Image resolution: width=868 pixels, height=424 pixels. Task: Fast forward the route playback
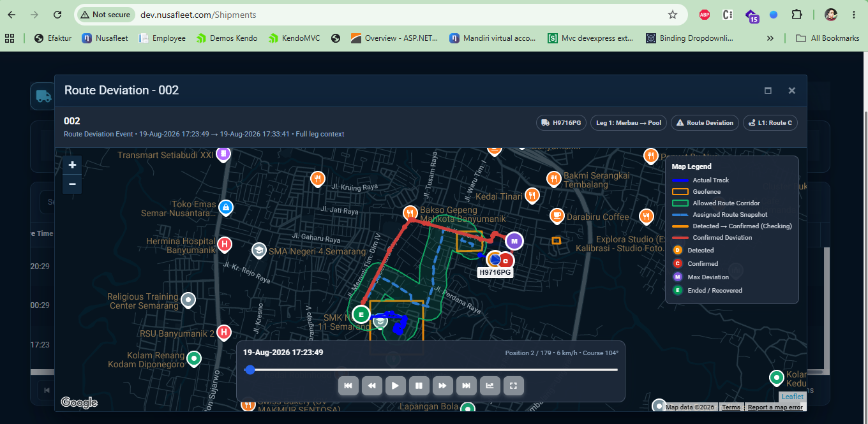tap(443, 385)
